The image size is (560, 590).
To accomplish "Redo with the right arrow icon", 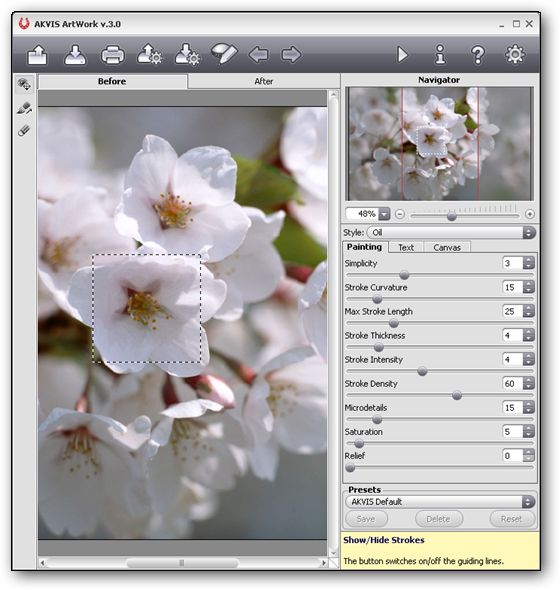I will [x=291, y=55].
